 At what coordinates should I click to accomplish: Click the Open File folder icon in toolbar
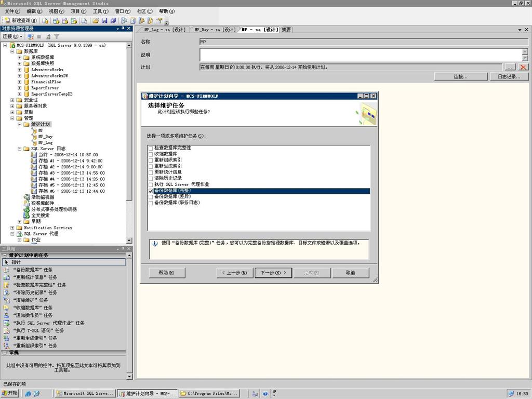96,21
